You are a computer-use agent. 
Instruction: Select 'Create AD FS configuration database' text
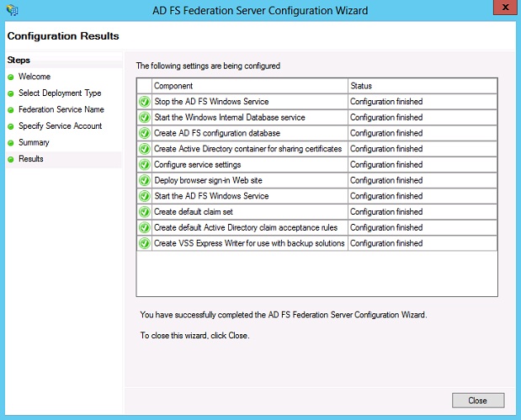[217, 133]
